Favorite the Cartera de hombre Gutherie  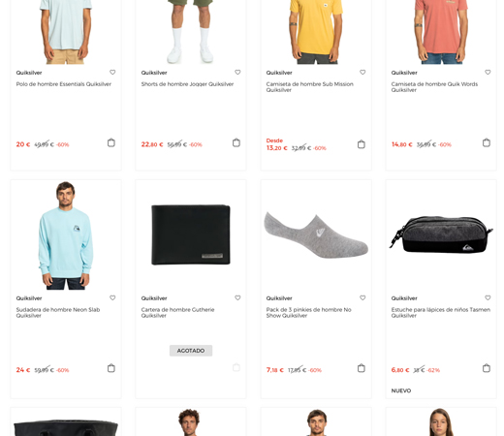tap(237, 297)
